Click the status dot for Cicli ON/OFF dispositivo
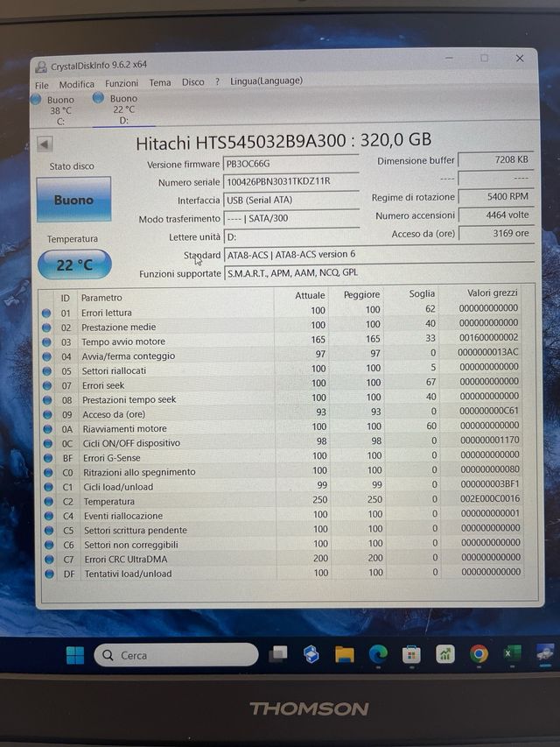The width and height of the screenshot is (560, 747). pos(47,443)
